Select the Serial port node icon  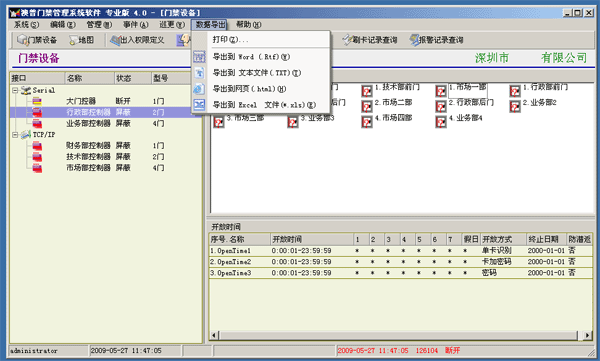tap(26, 90)
